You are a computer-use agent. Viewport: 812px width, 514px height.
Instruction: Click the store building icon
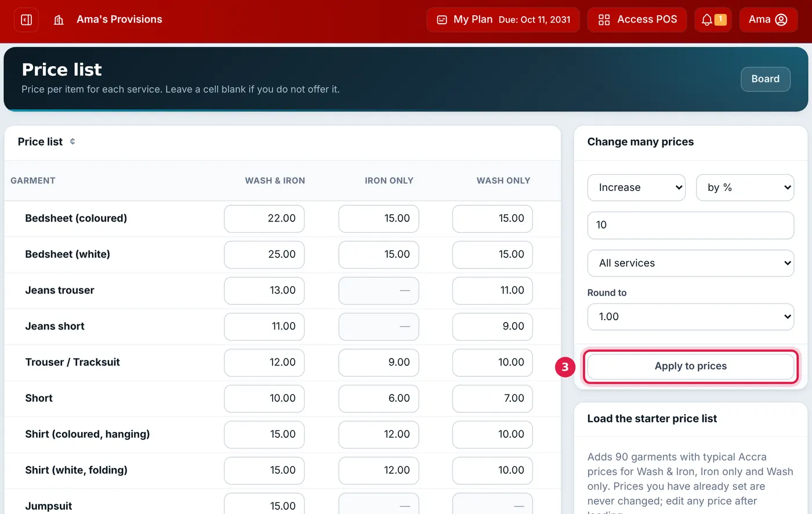[x=59, y=20]
